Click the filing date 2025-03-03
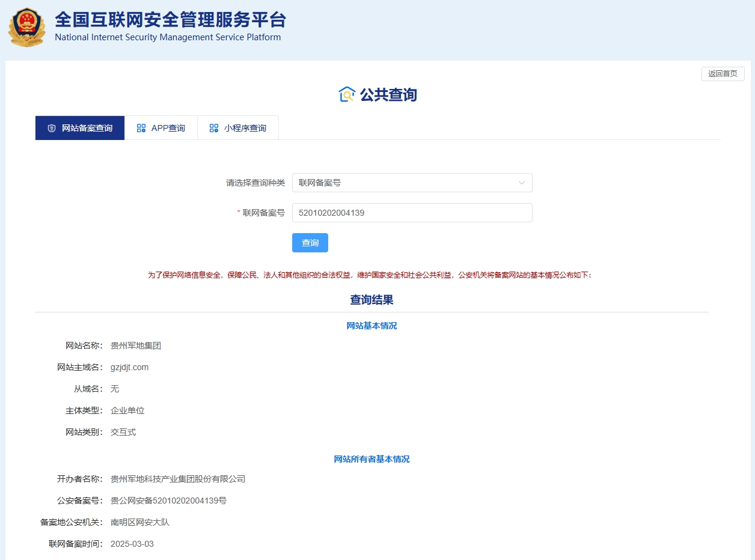The image size is (755, 560). [x=132, y=544]
